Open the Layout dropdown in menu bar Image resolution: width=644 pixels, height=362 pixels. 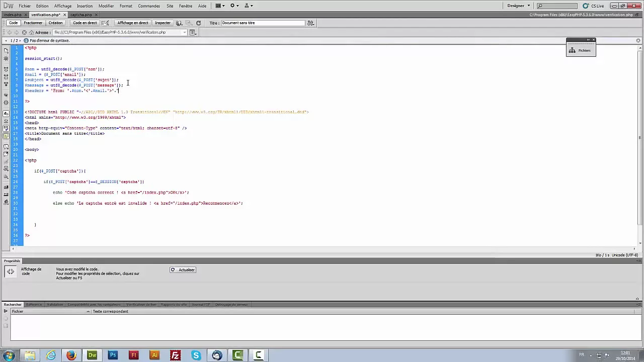tap(220, 6)
